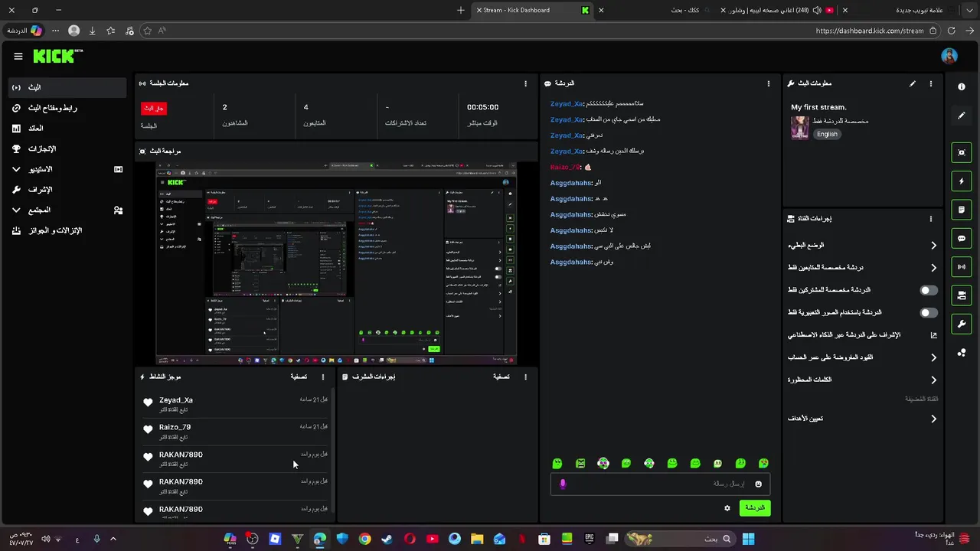The height and width of the screenshot is (551, 980).
Task: Open emoji picker in chat input
Action: pos(759,484)
